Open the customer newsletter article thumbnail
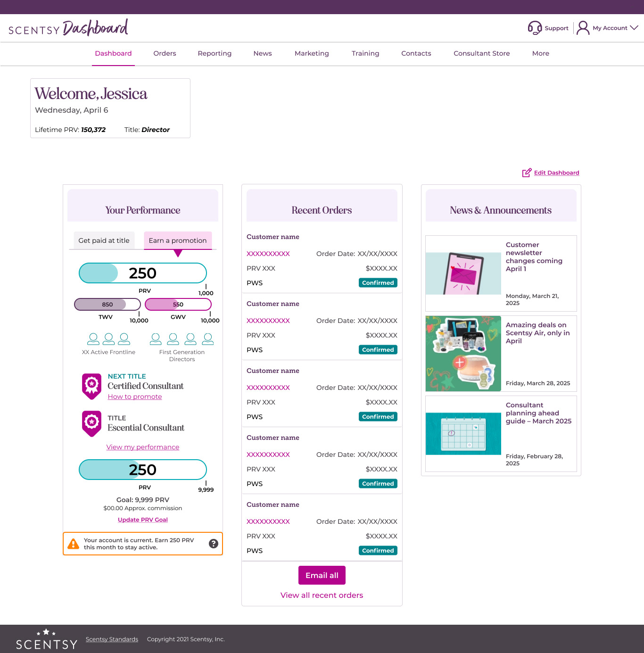 [x=463, y=273]
